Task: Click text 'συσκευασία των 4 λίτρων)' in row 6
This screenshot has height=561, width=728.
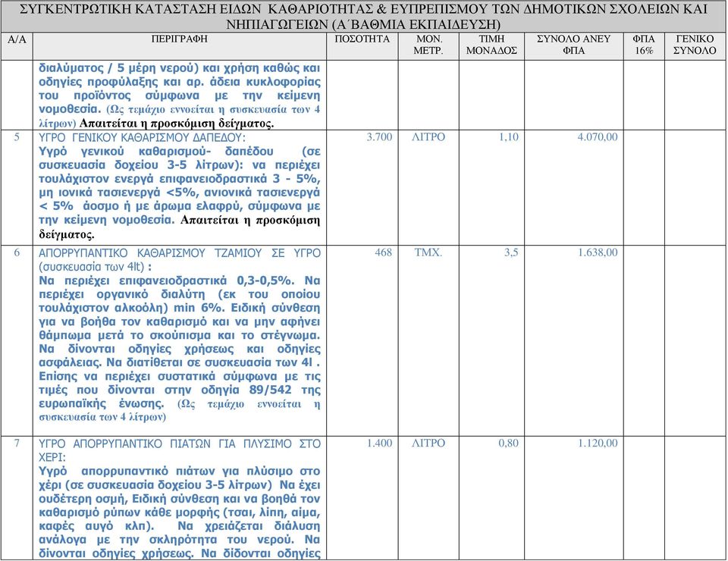Action: 102,417
